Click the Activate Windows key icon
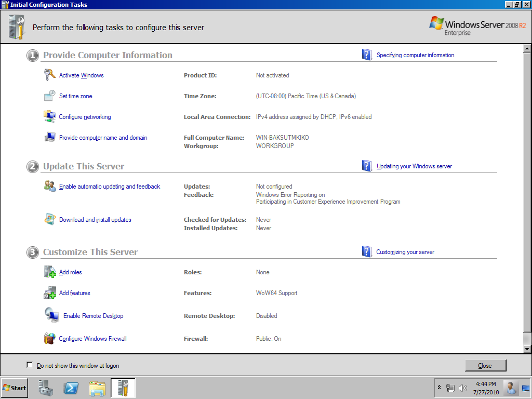Viewport: 532px width, 399px height. point(49,75)
